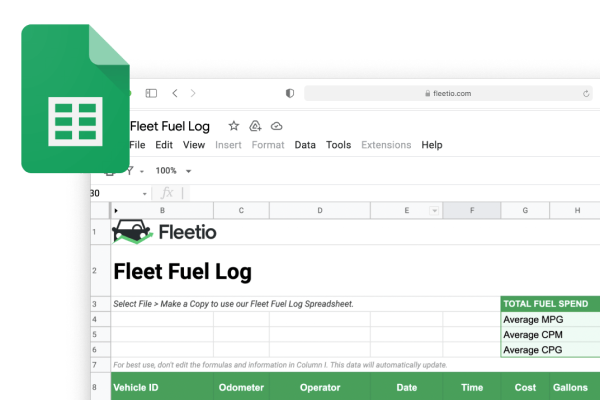Open the column E filter dropdown

click(434, 211)
